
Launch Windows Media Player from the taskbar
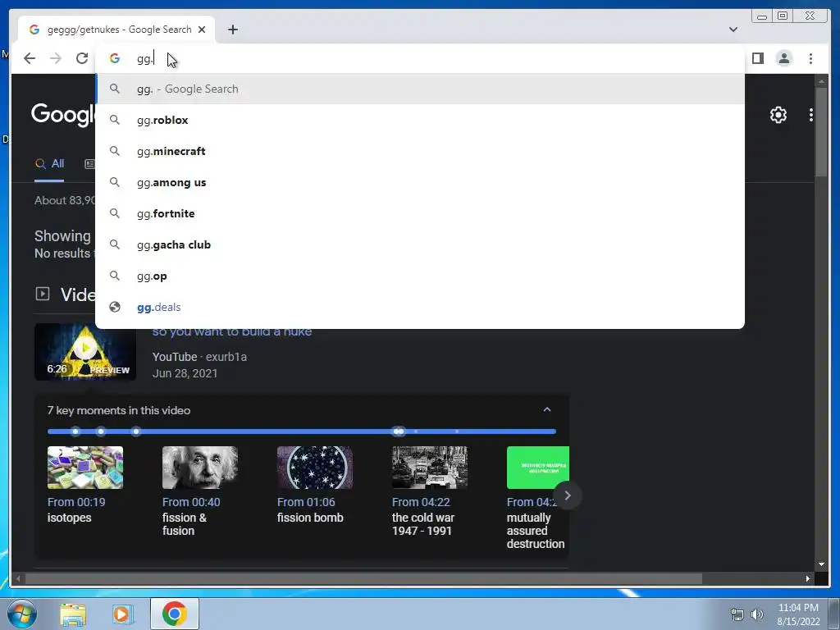click(x=121, y=614)
